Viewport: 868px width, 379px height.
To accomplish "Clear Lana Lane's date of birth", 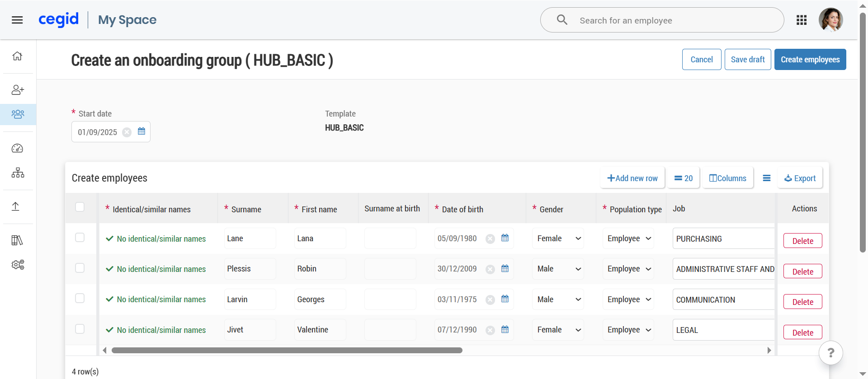I will (490, 239).
